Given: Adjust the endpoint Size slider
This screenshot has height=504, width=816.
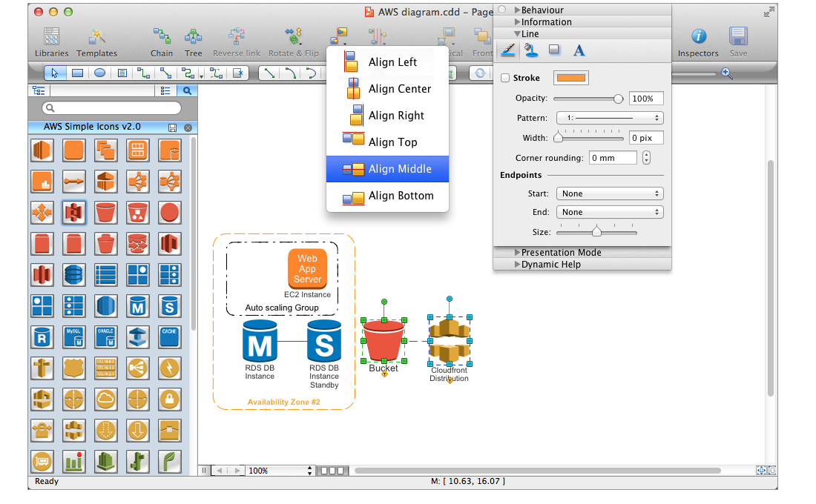Looking at the screenshot, I should click(597, 232).
